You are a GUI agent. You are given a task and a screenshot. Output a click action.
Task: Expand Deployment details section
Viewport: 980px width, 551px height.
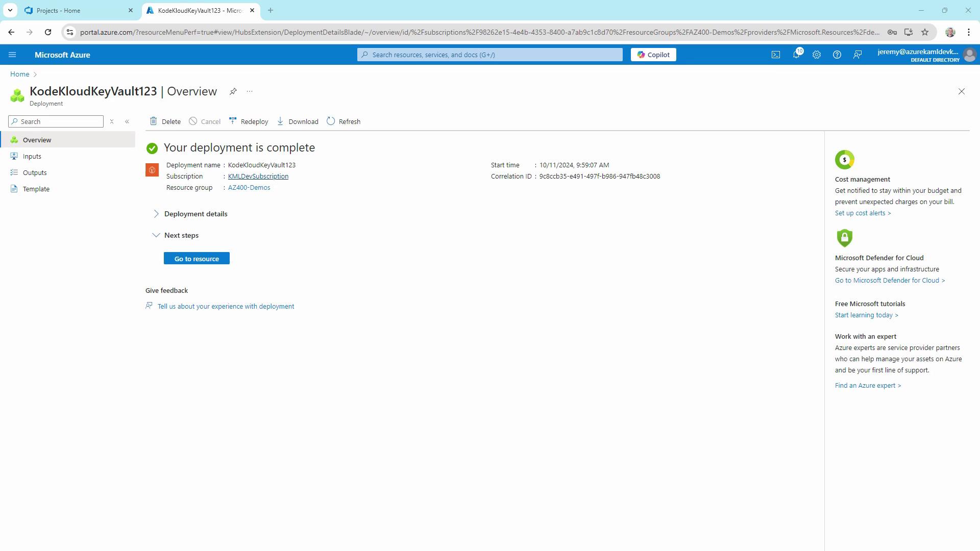coord(195,214)
